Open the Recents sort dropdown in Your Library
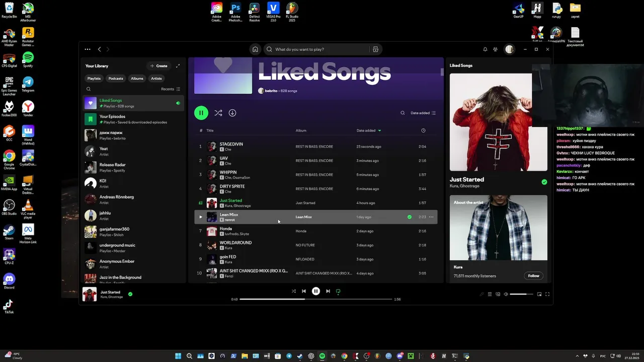The width and height of the screenshot is (644, 362). coord(171,89)
